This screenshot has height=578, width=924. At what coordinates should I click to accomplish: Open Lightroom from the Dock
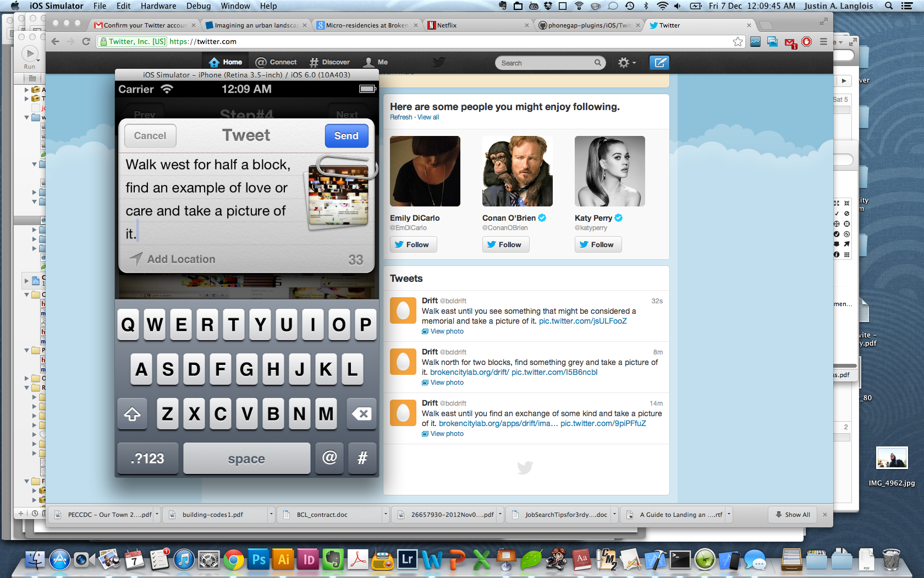pos(407,560)
